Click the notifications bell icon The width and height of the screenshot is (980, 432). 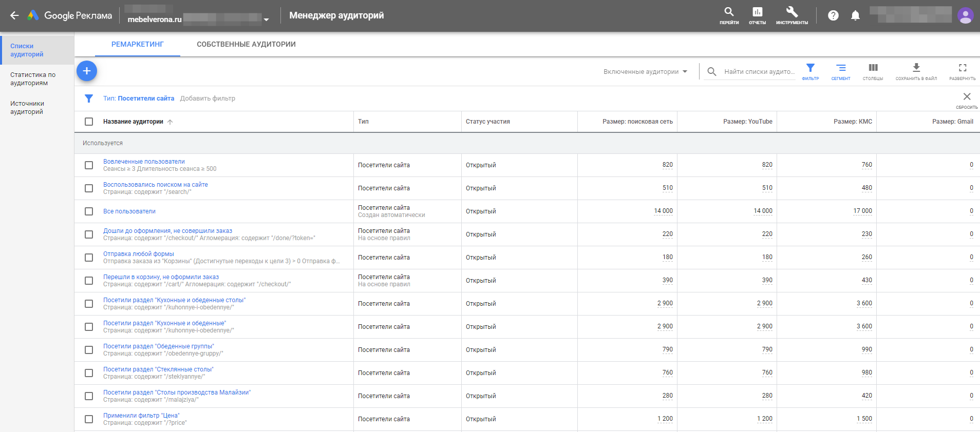(855, 15)
